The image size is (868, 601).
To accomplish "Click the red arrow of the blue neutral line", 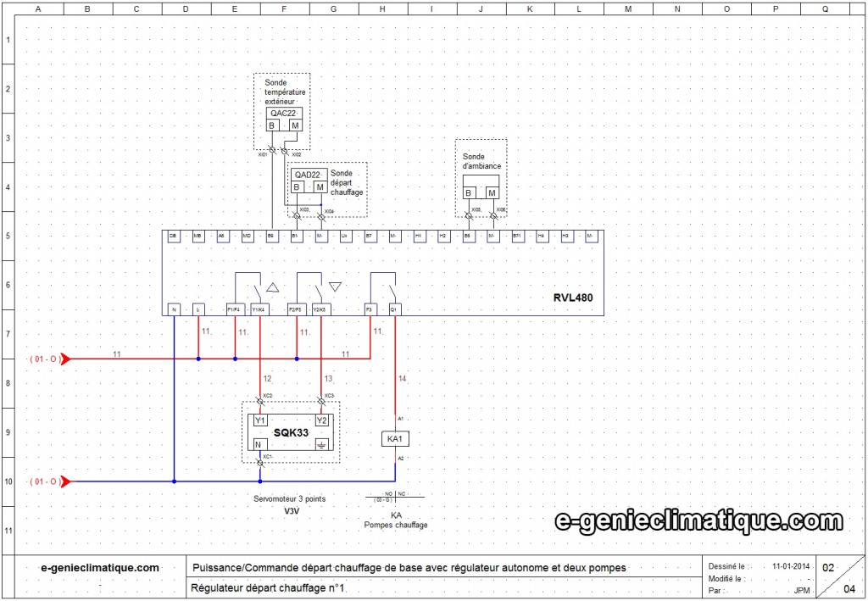I will pyautogui.click(x=65, y=481).
